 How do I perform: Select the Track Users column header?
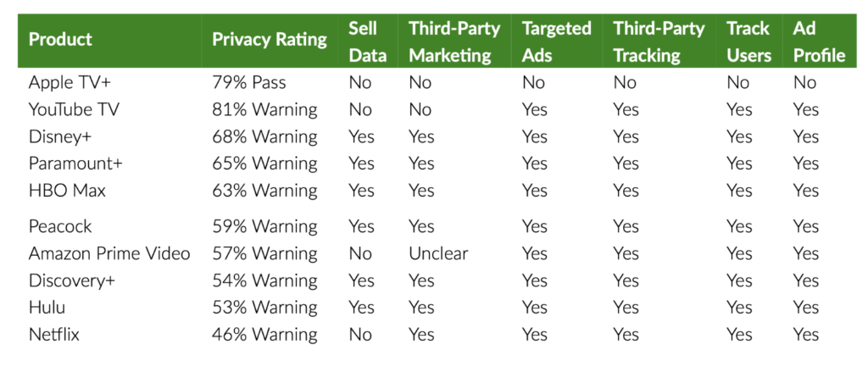[x=748, y=42]
